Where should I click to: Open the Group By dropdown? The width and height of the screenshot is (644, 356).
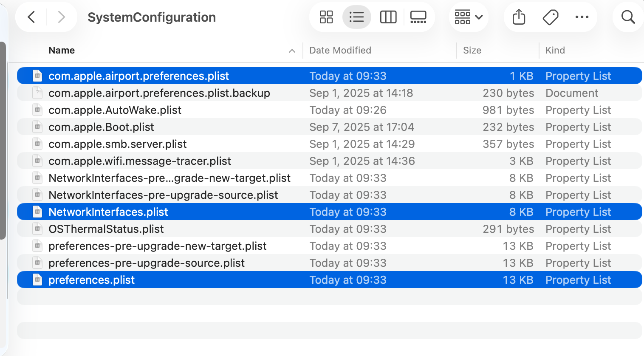[469, 17]
